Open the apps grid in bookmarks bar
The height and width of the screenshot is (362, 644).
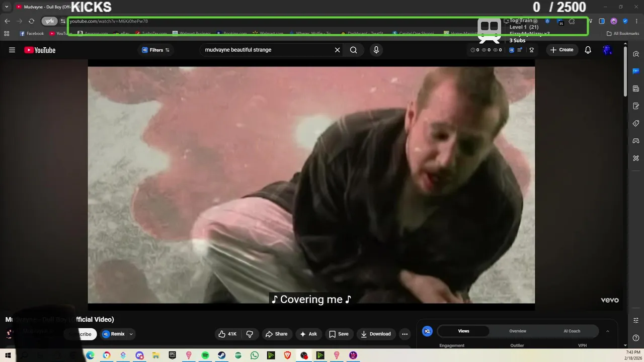coord(7,34)
